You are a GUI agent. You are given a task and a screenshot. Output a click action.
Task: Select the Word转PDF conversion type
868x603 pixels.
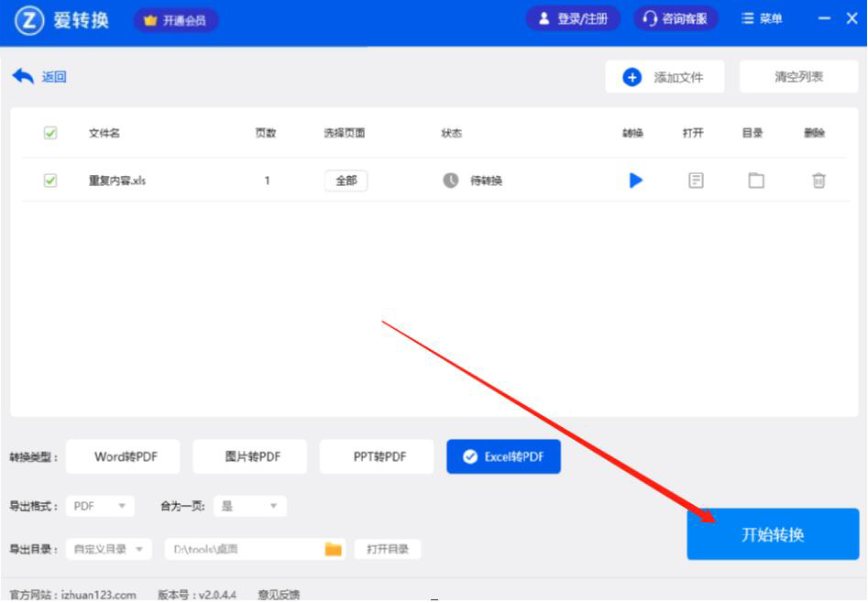coord(123,456)
